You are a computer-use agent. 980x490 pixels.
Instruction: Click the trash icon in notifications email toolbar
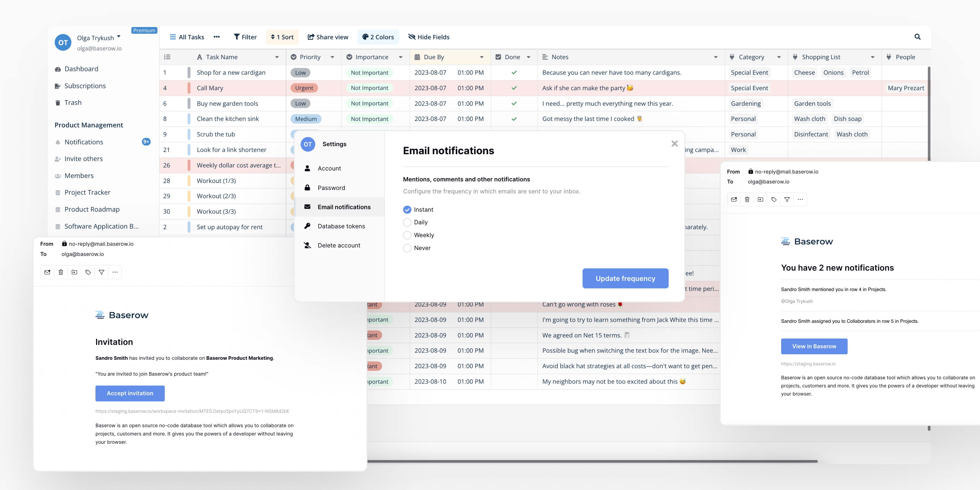tap(747, 199)
